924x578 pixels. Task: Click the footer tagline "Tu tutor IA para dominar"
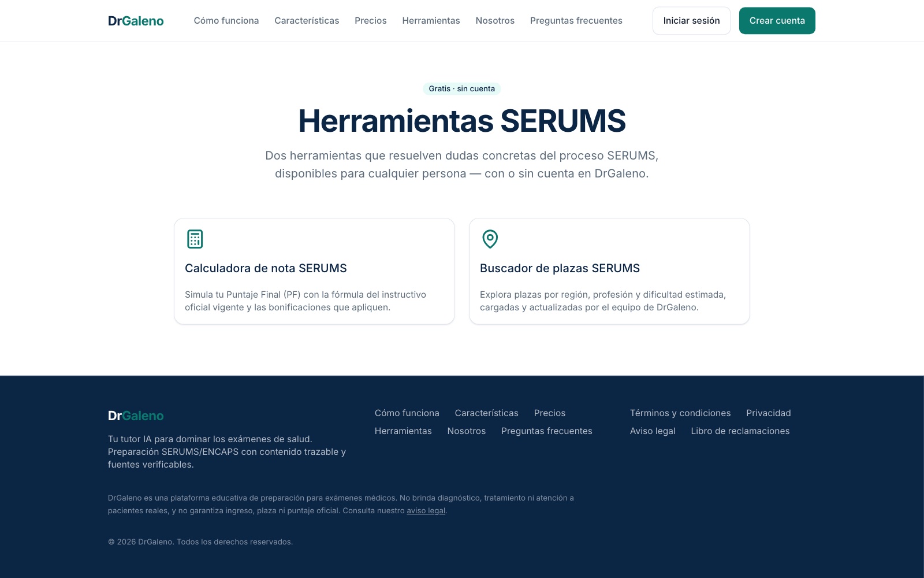(x=227, y=452)
